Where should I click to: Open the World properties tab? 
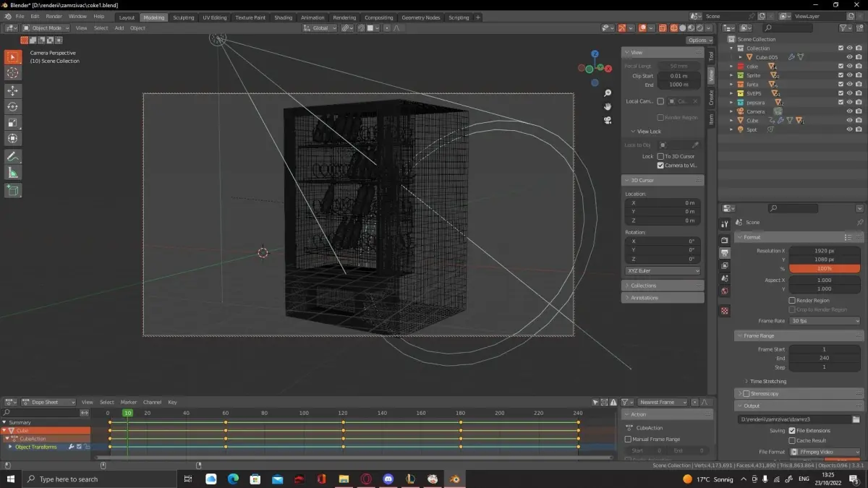[725, 291]
